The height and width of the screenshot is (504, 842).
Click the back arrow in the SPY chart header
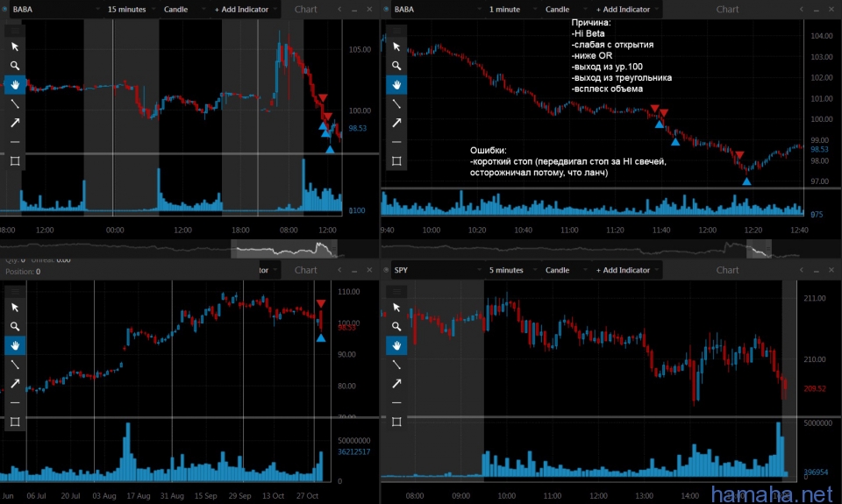(801, 270)
